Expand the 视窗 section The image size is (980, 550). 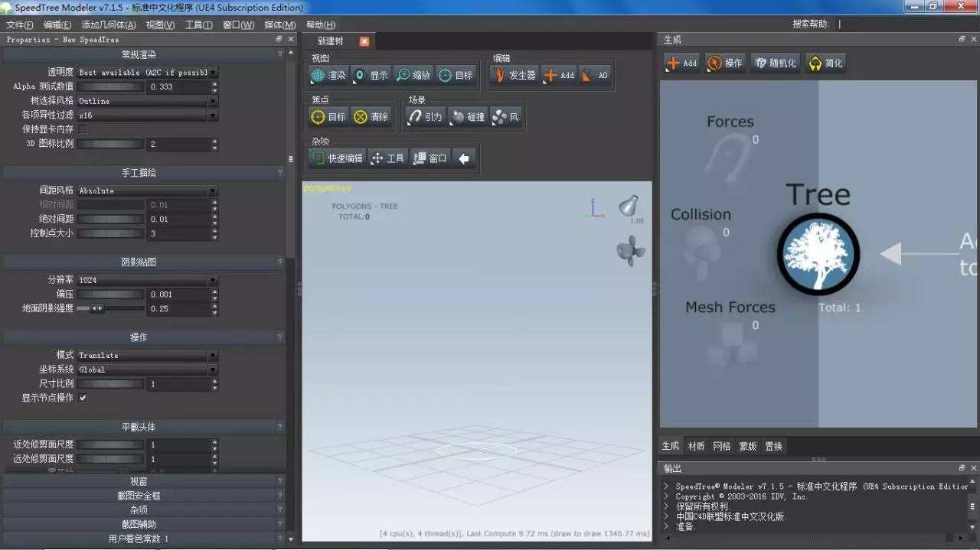(x=143, y=481)
